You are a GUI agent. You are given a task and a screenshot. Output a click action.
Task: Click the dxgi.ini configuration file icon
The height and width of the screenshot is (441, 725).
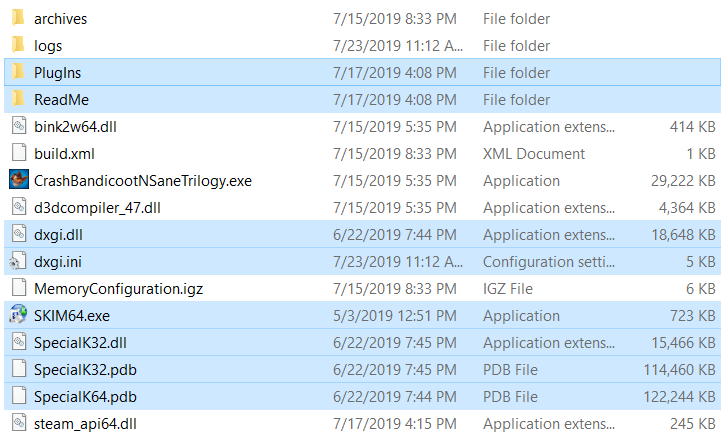coord(18,262)
